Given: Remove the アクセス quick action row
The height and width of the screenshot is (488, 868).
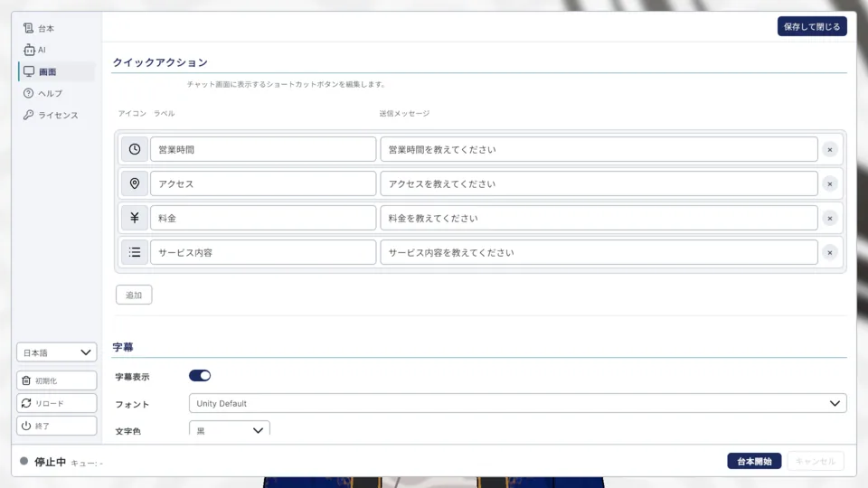Looking at the screenshot, I should click(829, 183).
